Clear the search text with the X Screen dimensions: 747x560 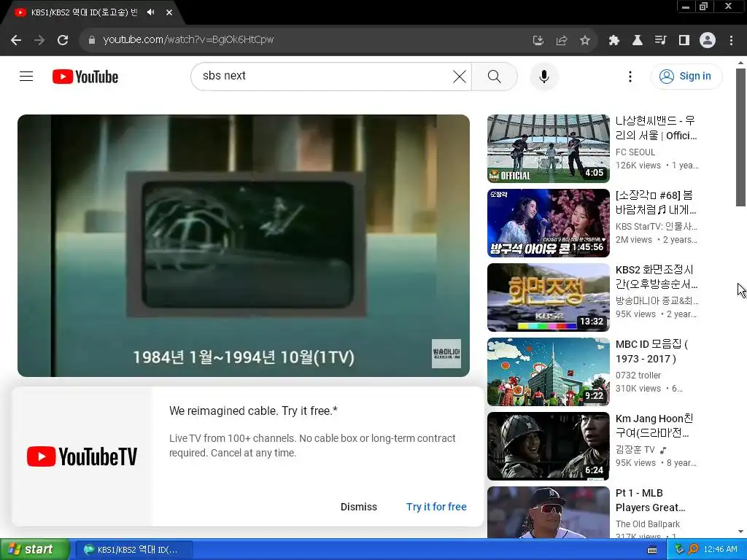pyautogui.click(x=460, y=76)
